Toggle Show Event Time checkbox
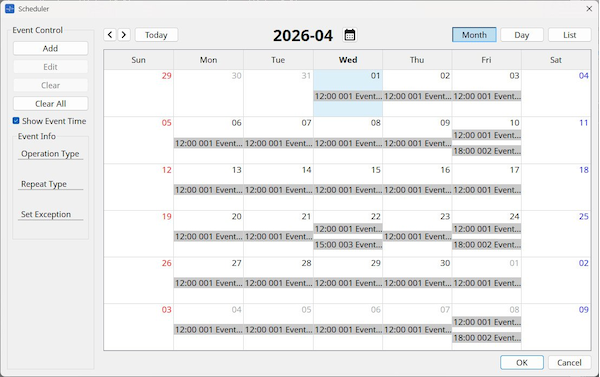600x377 pixels. (x=16, y=121)
